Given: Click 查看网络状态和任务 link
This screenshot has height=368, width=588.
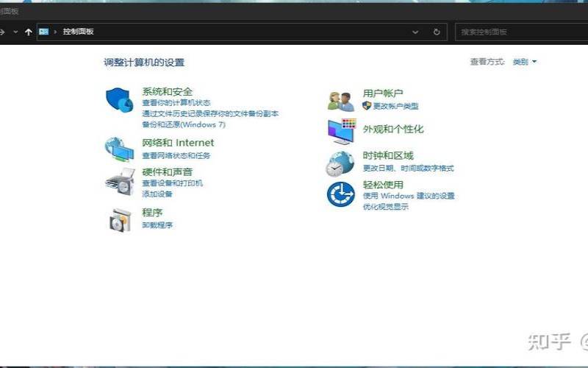Looking at the screenshot, I should coord(176,155).
